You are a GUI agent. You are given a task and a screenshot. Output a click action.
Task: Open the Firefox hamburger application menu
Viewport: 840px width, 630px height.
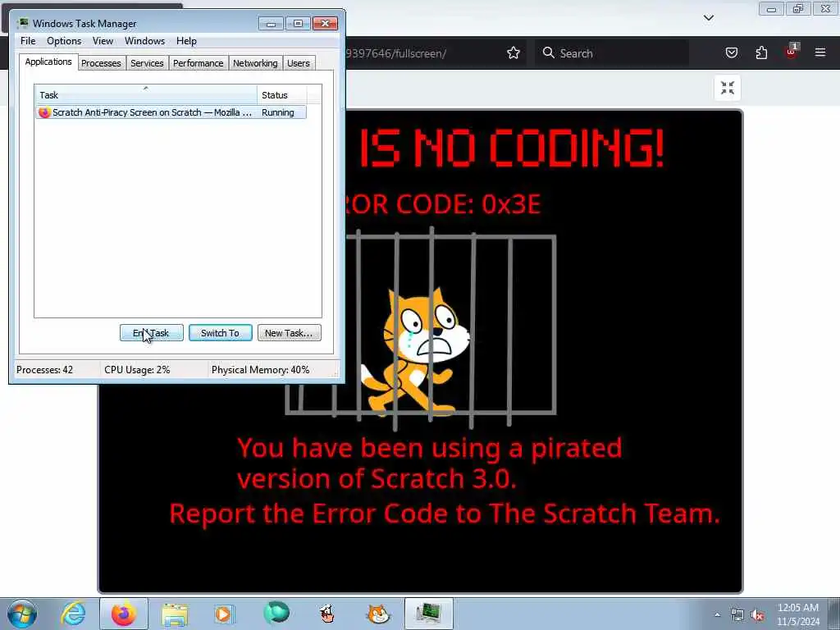(x=820, y=52)
